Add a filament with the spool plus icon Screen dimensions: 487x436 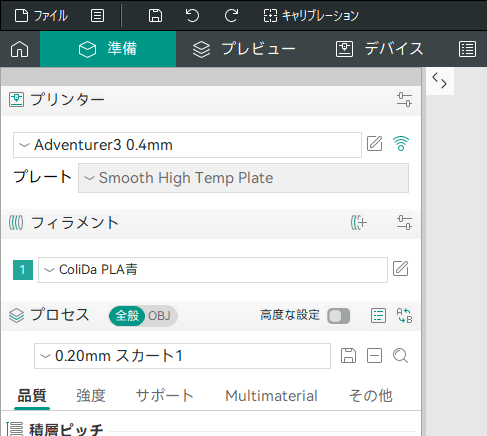[359, 223]
